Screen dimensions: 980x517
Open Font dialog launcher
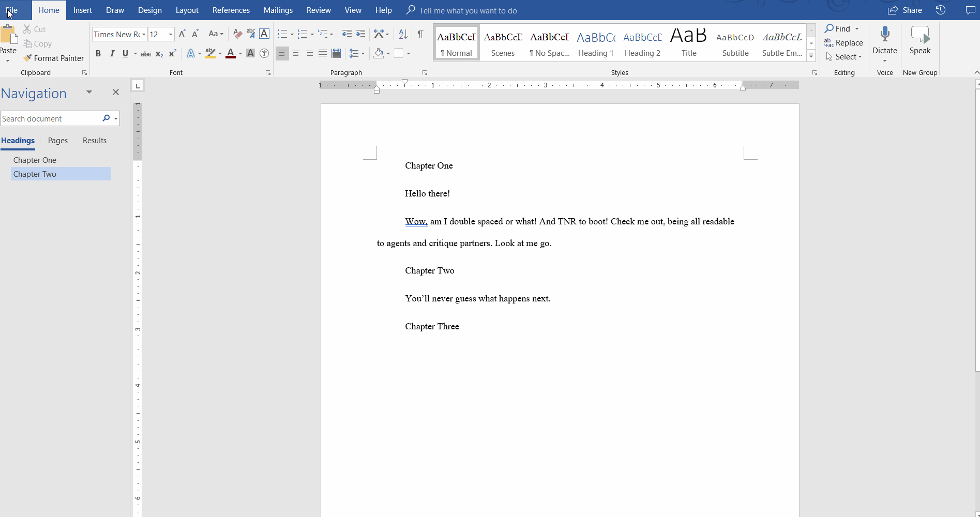(268, 73)
